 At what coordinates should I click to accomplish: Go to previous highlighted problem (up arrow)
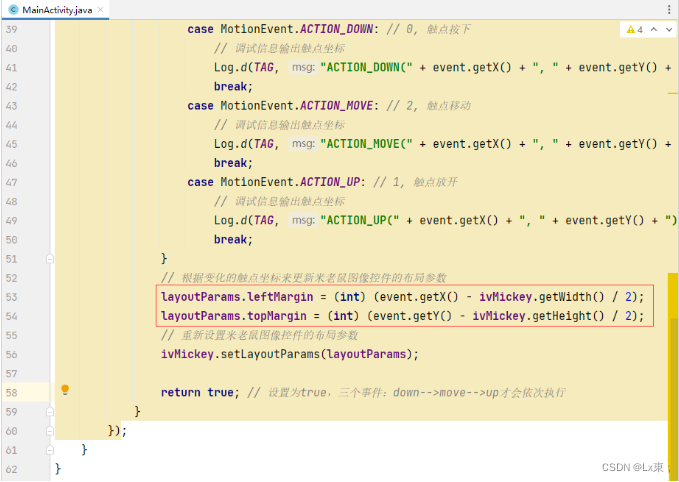coord(654,29)
